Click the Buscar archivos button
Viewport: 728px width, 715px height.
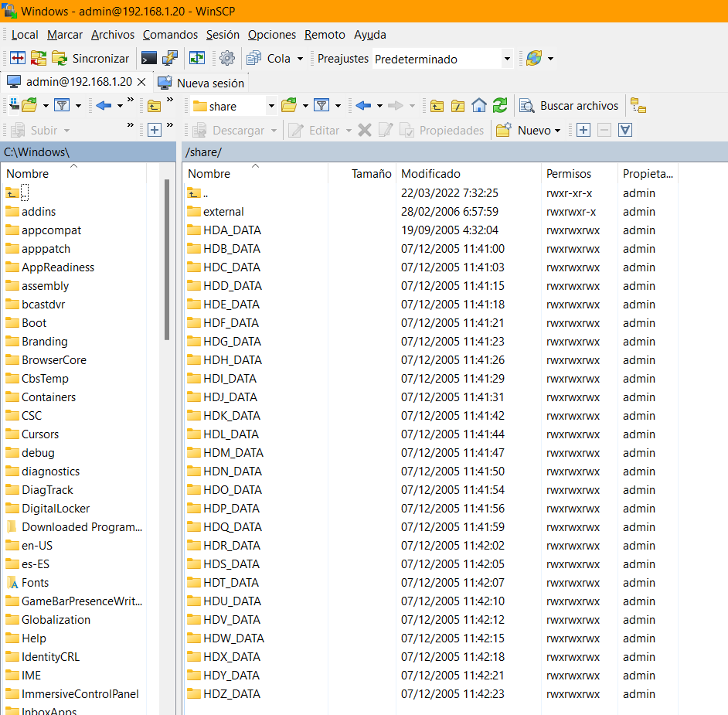[x=570, y=106]
